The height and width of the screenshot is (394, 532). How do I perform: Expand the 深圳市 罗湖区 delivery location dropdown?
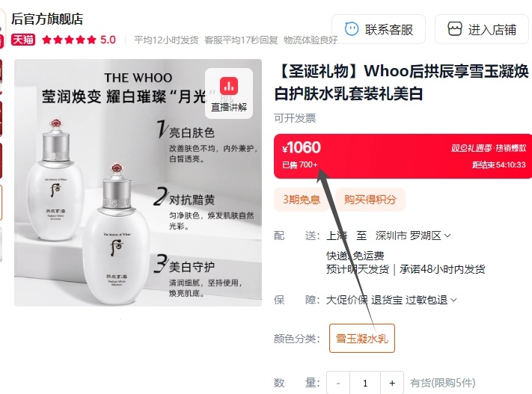coord(447,236)
